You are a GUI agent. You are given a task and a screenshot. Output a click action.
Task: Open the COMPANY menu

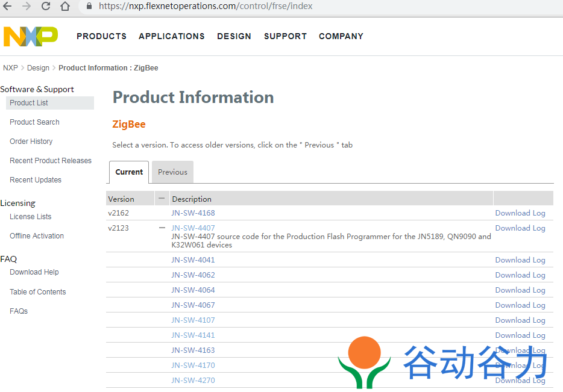341,36
